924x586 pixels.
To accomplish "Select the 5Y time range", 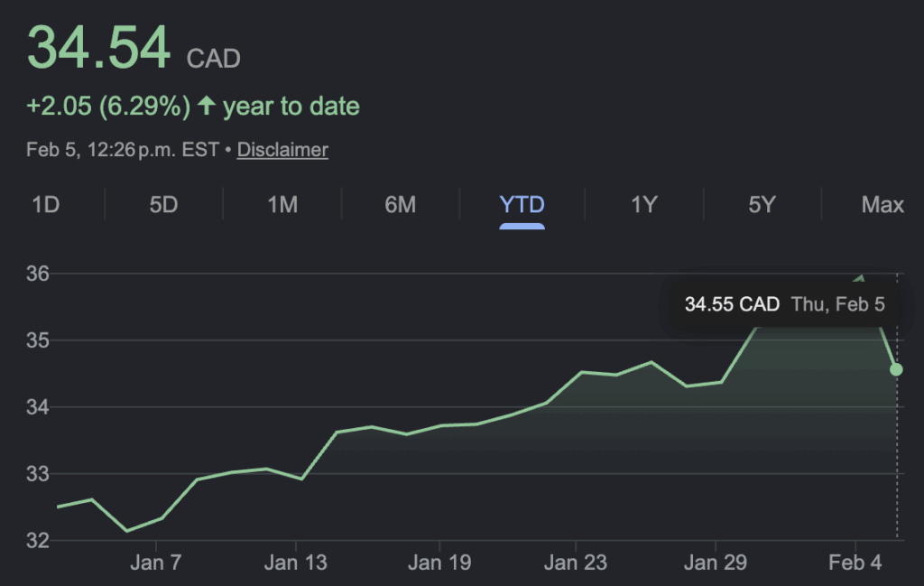I will (762, 205).
